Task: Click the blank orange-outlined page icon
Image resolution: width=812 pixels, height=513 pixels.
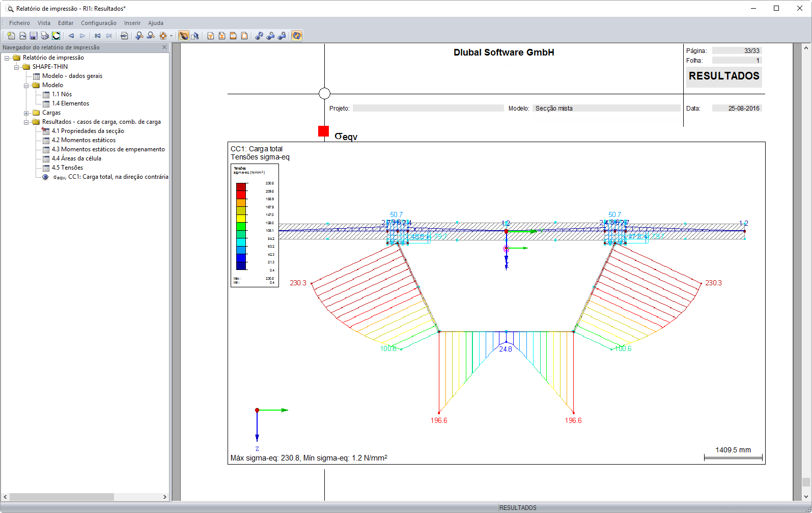Action: [244, 36]
